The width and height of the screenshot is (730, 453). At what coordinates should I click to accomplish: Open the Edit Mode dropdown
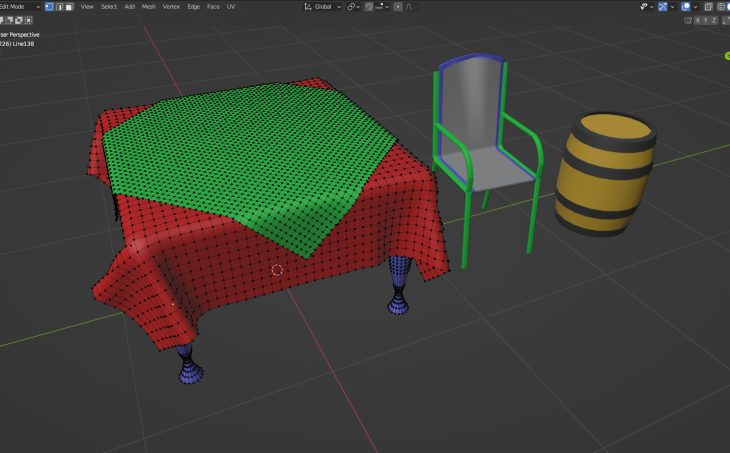[18, 6]
